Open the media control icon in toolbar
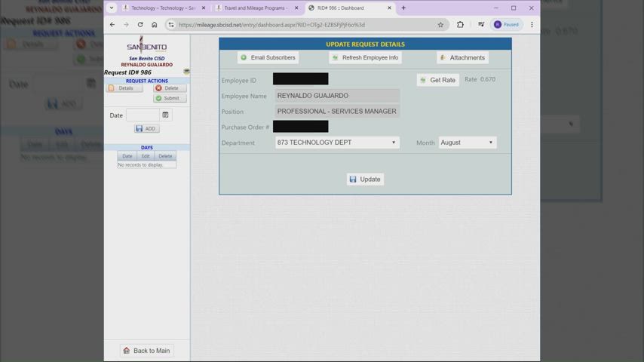The image size is (644, 362). 480,24
